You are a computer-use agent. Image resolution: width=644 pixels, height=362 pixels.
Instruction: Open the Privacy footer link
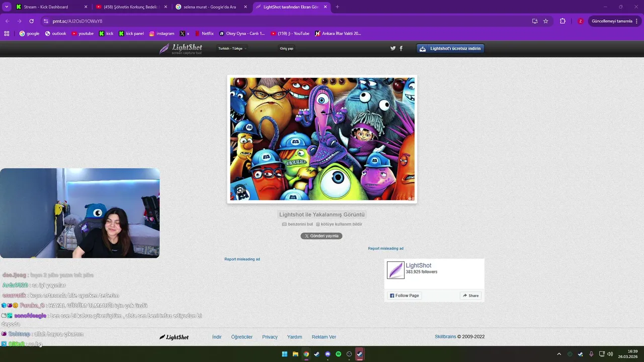click(x=270, y=337)
